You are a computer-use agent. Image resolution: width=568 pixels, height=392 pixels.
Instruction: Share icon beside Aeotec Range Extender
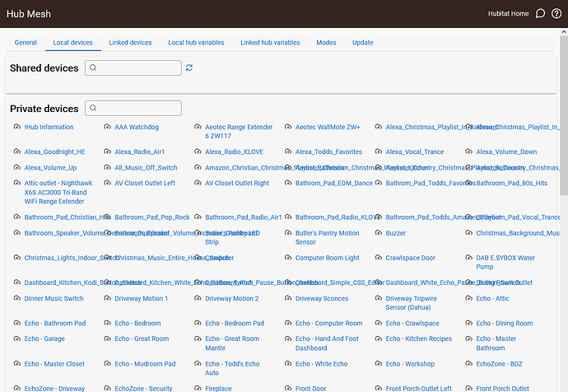(x=198, y=127)
